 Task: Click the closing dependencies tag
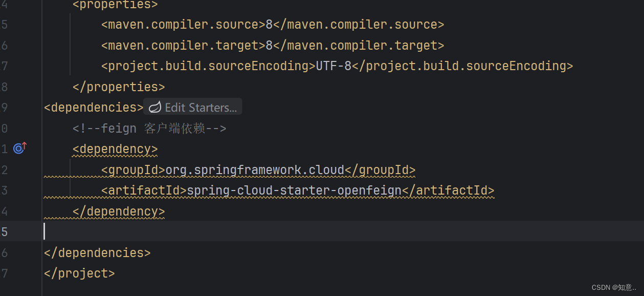point(97,252)
